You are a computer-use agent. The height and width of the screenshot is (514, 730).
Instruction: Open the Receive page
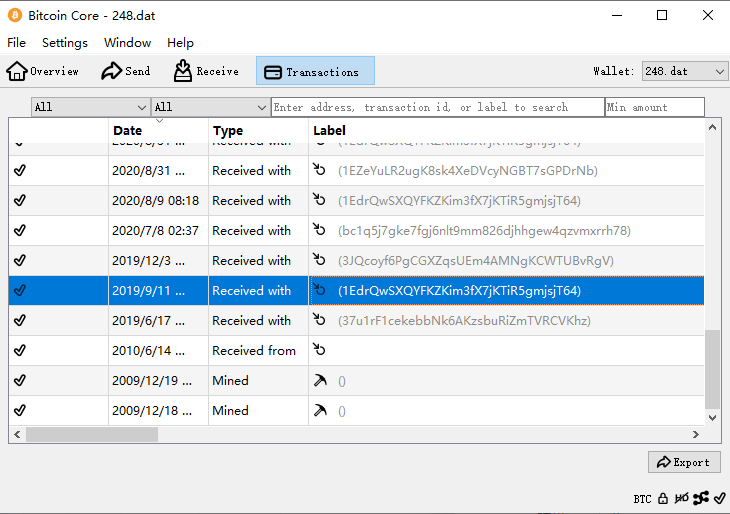(206, 71)
